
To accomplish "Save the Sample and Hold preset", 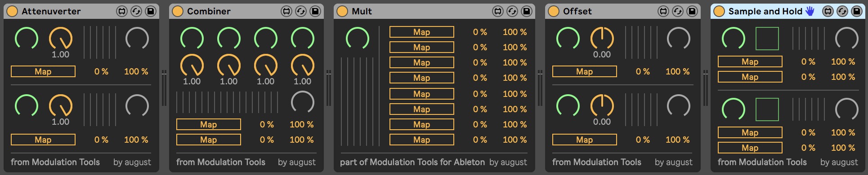I will [857, 11].
